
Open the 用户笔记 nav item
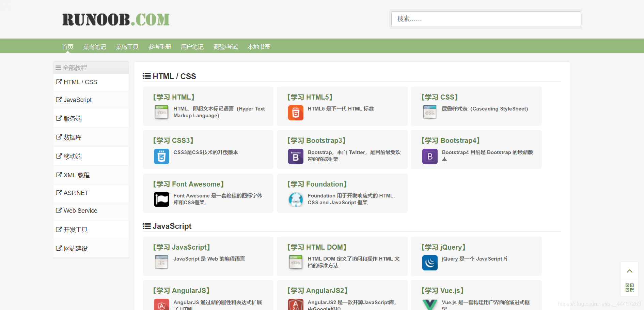(192, 47)
